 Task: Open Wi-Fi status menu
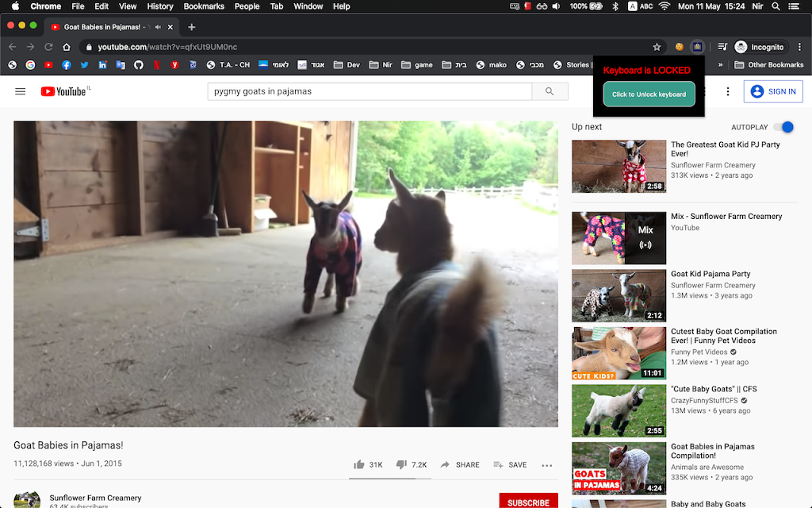click(665, 6)
